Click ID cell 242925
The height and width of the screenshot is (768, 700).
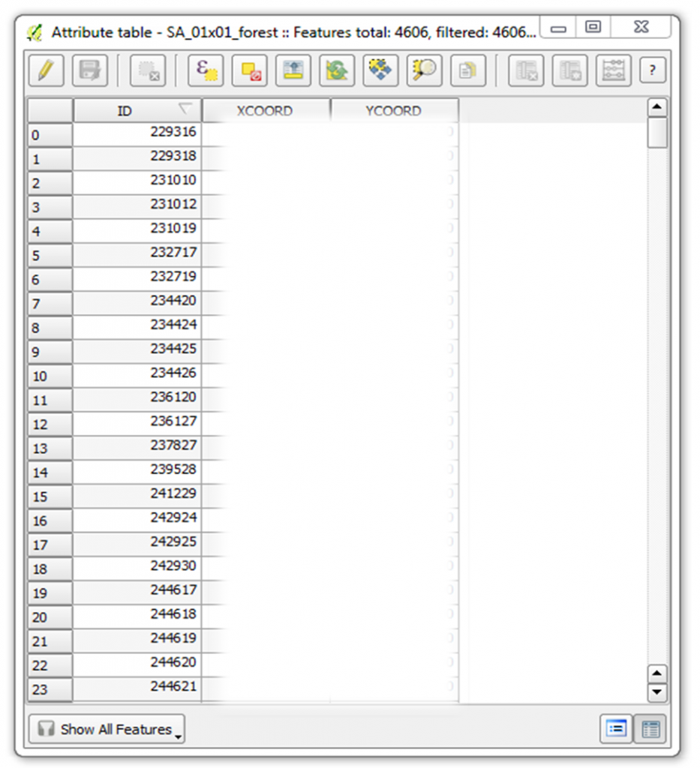(137, 544)
